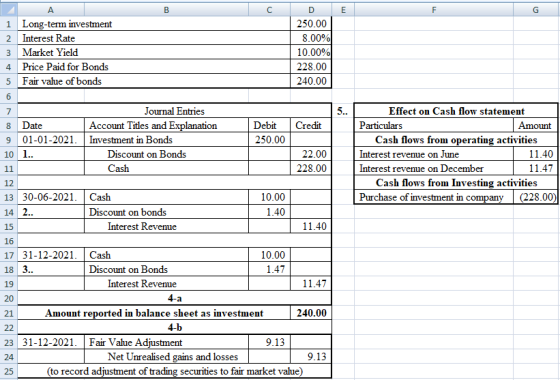Click the 'Credit' heading cell
The height and width of the screenshot is (380, 560).
311,125
